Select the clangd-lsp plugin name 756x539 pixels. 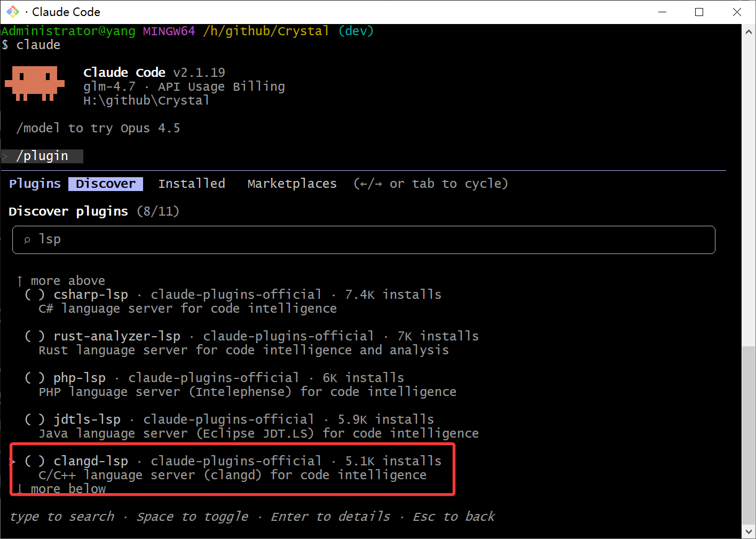click(x=91, y=461)
